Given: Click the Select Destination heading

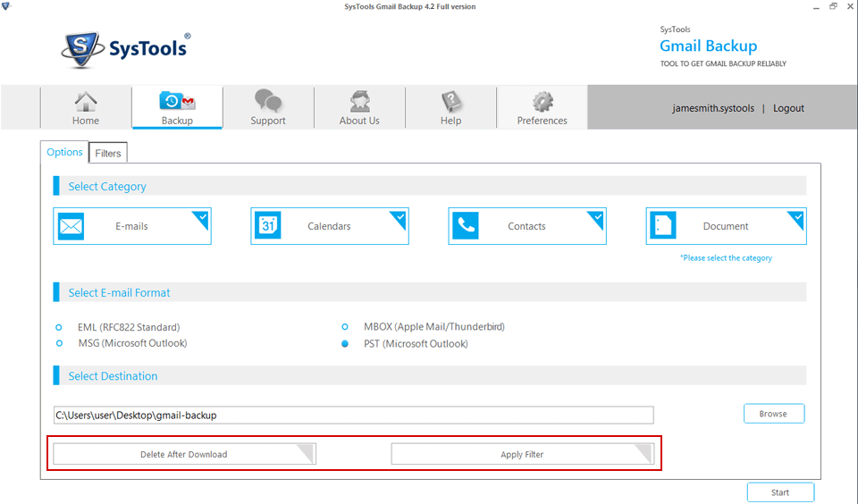Looking at the screenshot, I should pyautogui.click(x=113, y=376).
